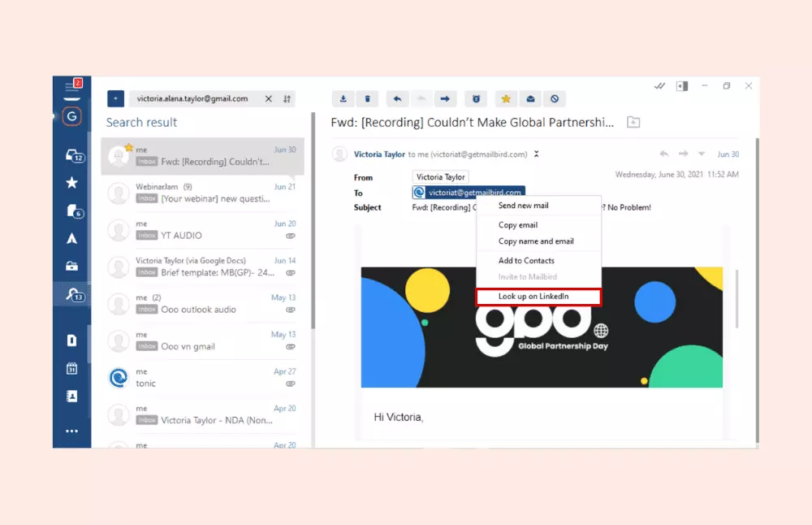This screenshot has width=812, height=525.
Task: Open the Drafts folder with 6 items
Action: 74,211
